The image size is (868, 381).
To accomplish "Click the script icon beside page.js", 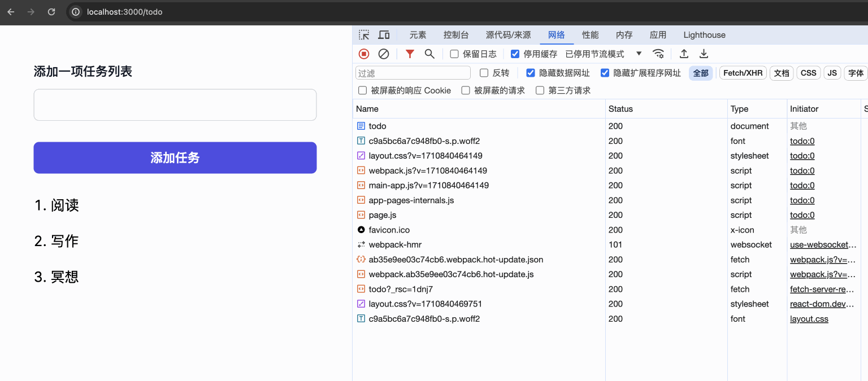I will 361,215.
